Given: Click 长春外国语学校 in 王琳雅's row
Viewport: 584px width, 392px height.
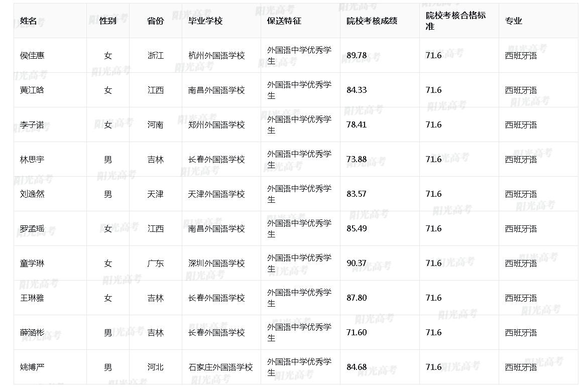Looking at the screenshot, I should pos(216,298).
